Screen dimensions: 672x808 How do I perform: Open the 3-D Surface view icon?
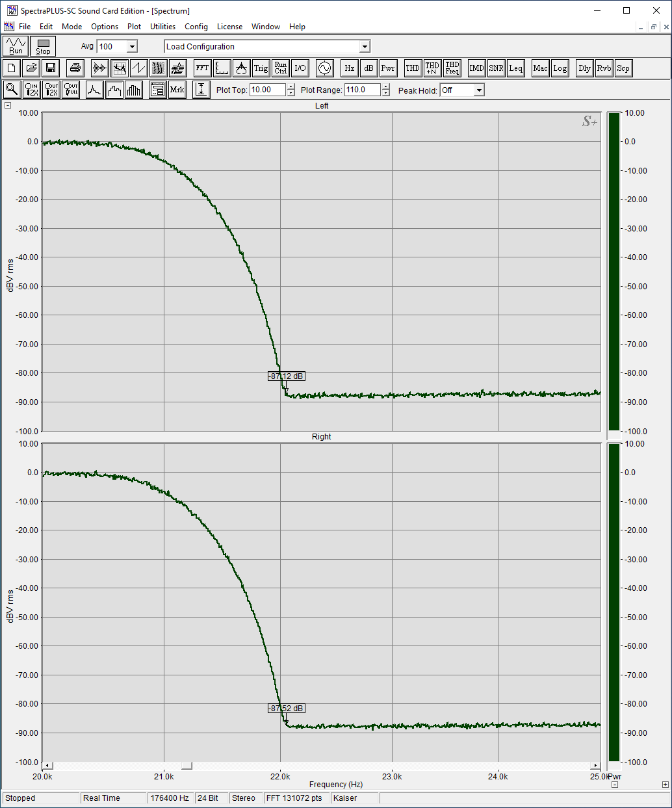click(177, 68)
